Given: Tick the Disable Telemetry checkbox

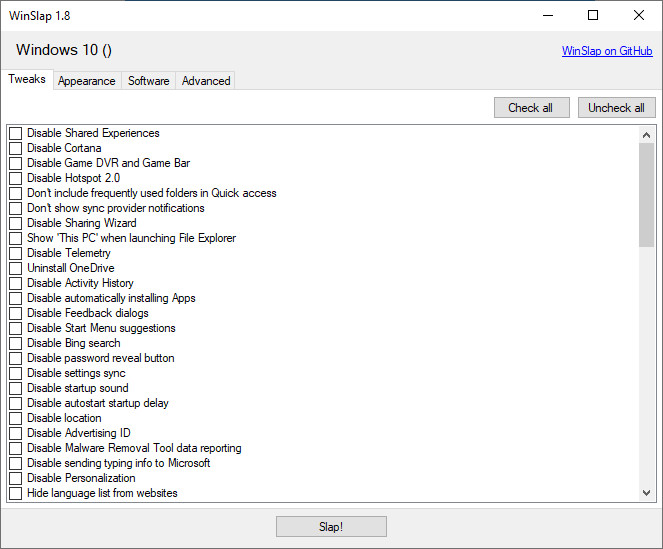Looking at the screenshot, I should pos(16,253).
